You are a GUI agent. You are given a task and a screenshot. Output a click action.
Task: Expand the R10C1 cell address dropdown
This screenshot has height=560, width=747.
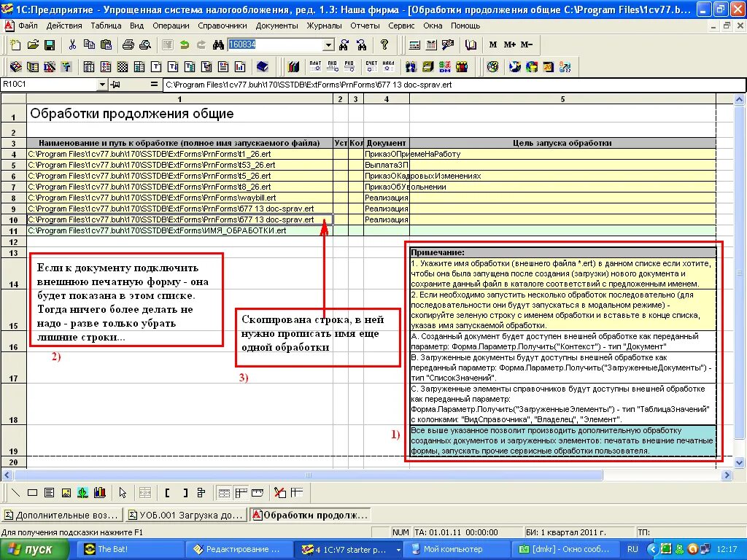(102, 85)
